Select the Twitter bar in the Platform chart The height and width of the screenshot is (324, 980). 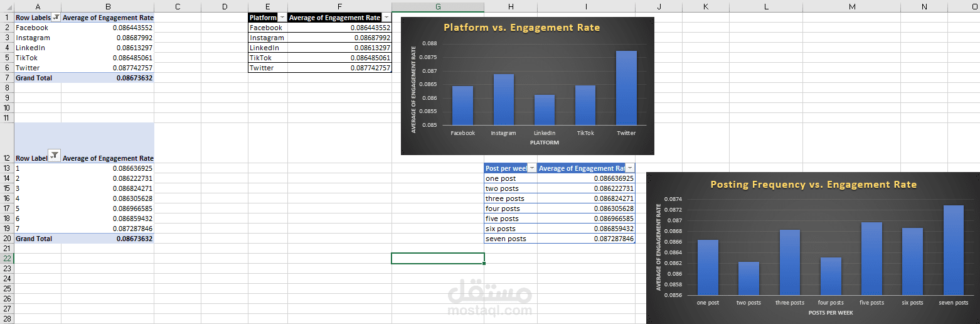[626, 88]
